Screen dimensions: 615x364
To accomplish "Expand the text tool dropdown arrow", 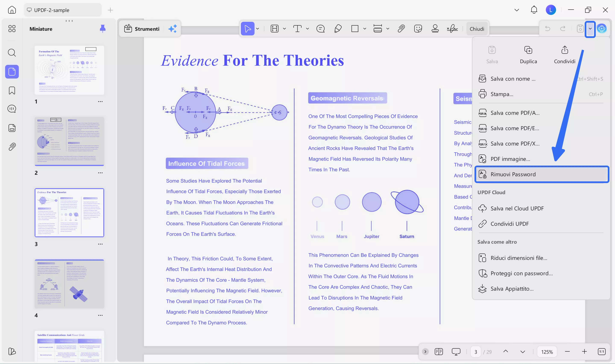I will point(307,29).
